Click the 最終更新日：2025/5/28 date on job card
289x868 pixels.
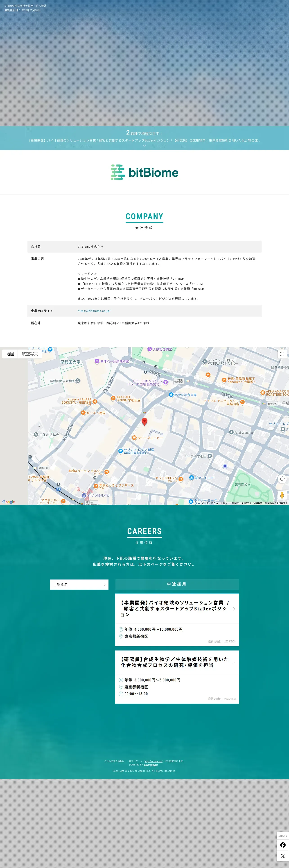click(x=222, y=641)
